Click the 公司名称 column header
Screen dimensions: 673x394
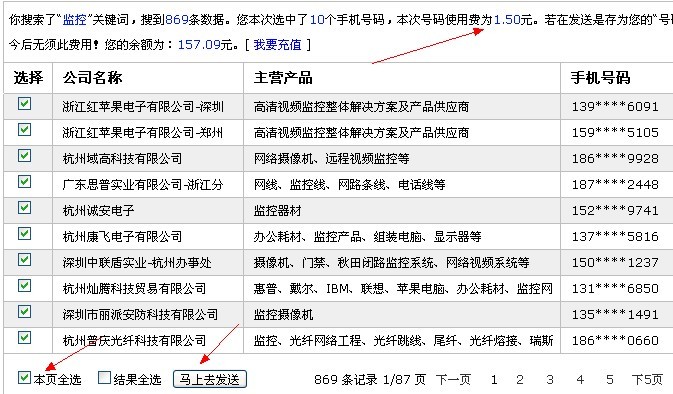pyautogui.click(x=93, y=78)
